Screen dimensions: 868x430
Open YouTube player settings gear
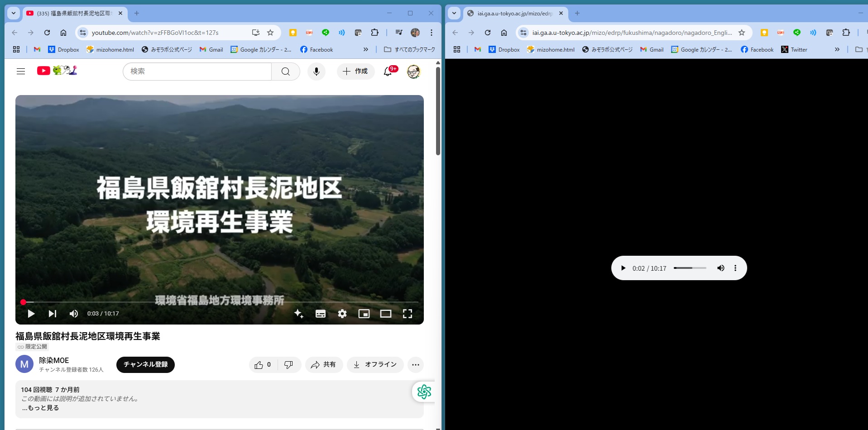342,314
